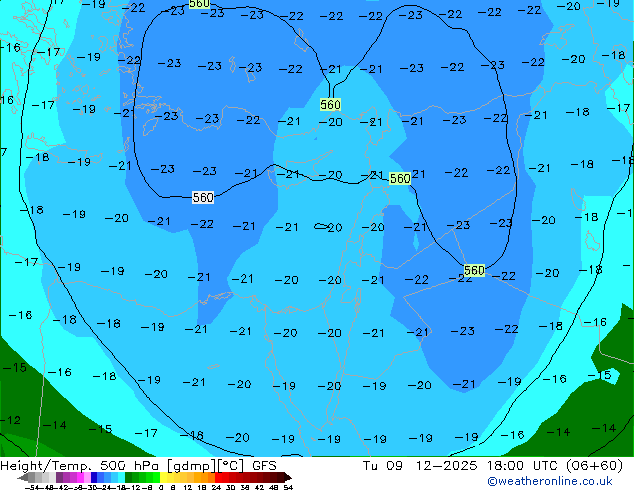Image resolution: width=634 pixels, height=490 pixels.
Task: Select the dark green swatch in the color scale
Action: pyautogui.click(x=129, y=477)
